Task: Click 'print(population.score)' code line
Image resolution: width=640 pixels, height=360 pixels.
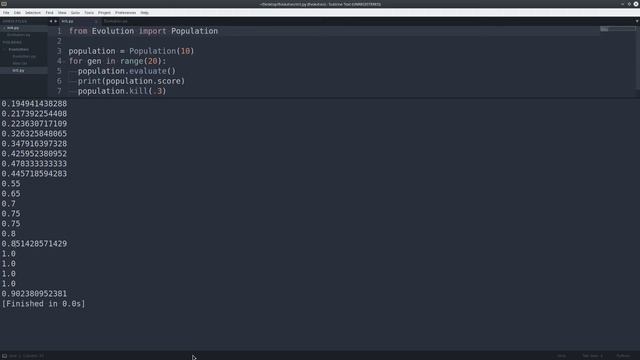Action: point(131,81)
